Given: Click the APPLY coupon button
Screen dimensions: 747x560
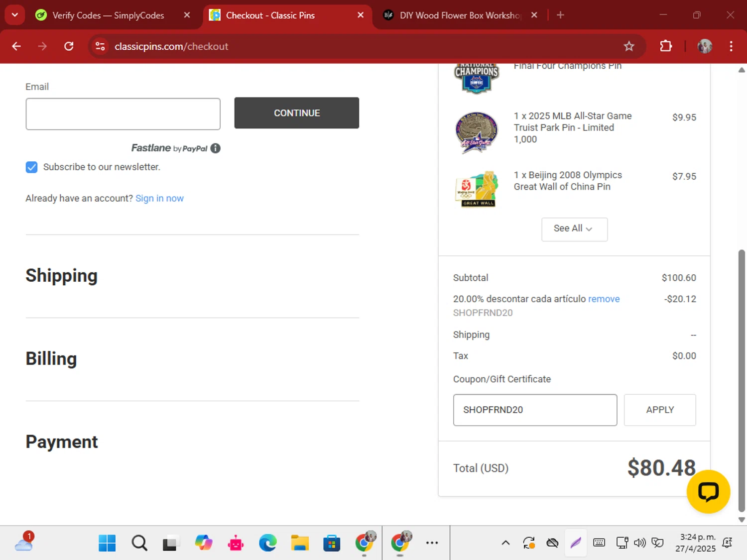Looking at the screenshot, I should (x=660, y=410).
